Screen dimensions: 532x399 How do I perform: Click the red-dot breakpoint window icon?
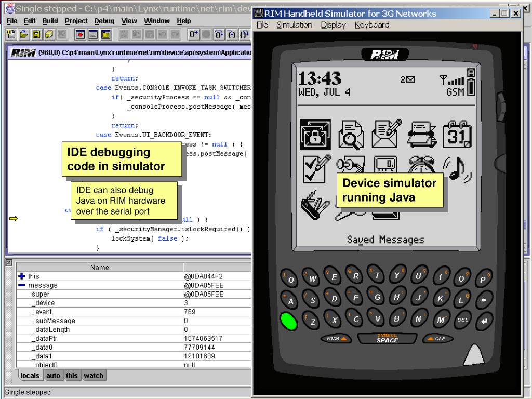[81, 34]
